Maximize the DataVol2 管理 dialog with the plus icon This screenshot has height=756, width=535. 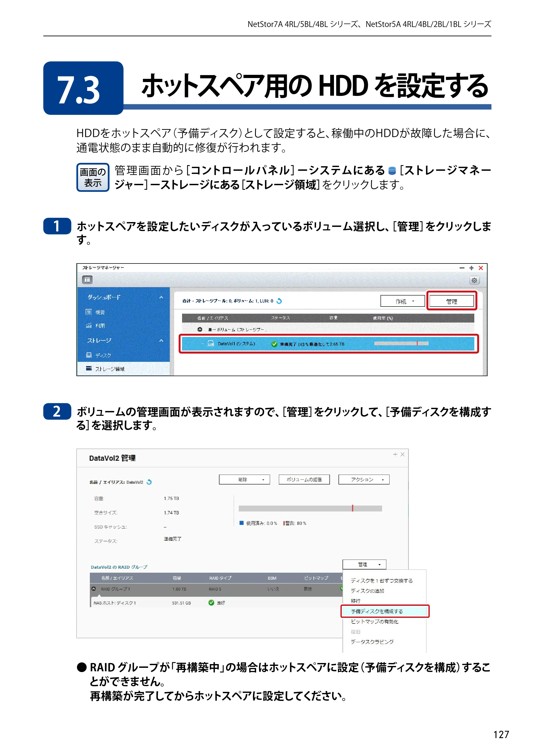click(395, 454)
